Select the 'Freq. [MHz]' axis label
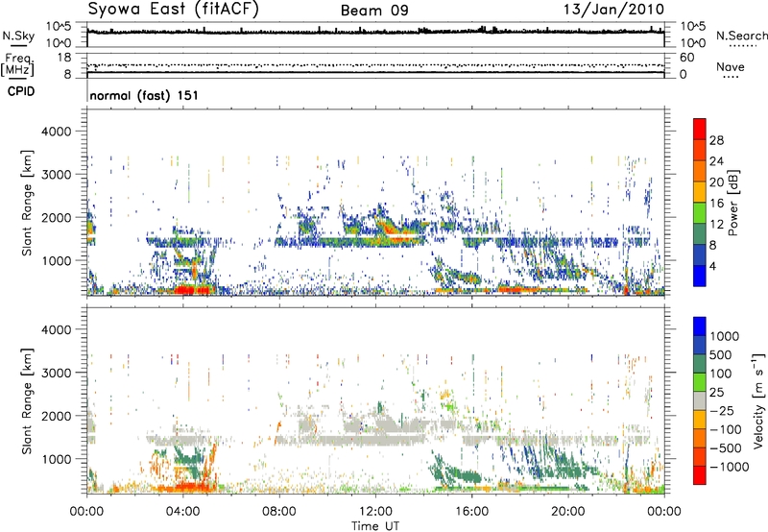 coord(18,65)
